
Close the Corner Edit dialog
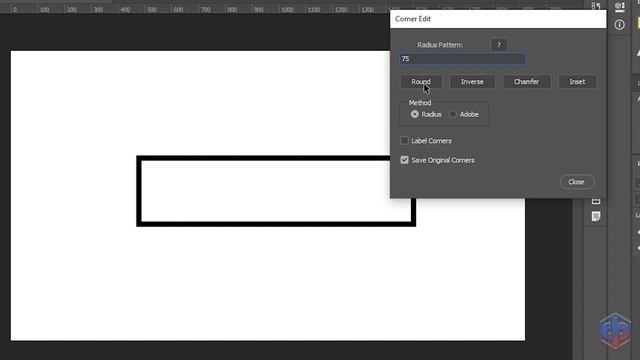576,182
